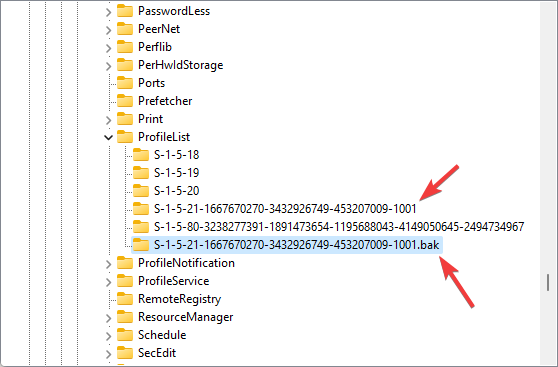Click folder icon of the .bak profile key
The image size is (558, 367).
tap(141, 245)
